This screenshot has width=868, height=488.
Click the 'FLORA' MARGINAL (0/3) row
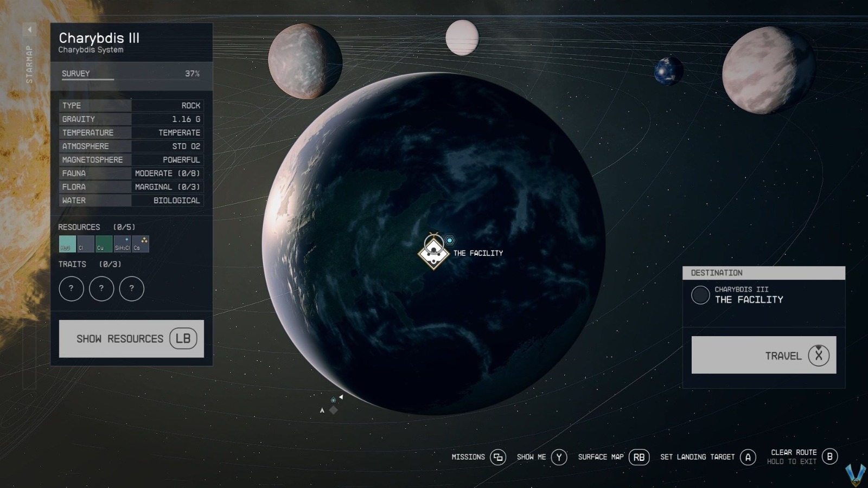pos(131,187)
